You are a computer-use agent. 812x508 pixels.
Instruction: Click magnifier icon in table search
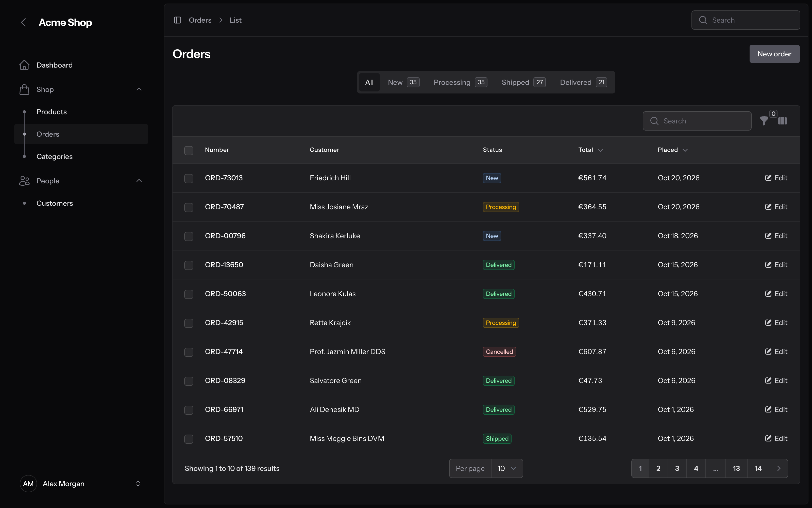click(x=654, y=121)
